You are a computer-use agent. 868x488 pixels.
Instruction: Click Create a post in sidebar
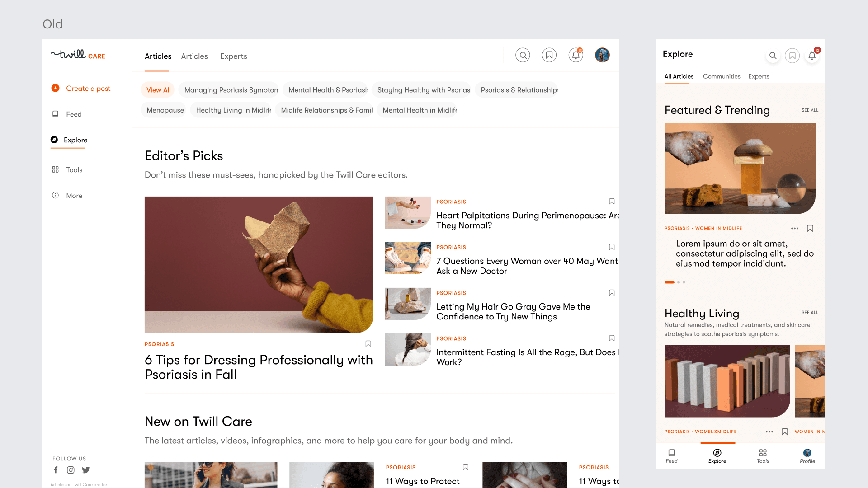click(x=81, y=89)
